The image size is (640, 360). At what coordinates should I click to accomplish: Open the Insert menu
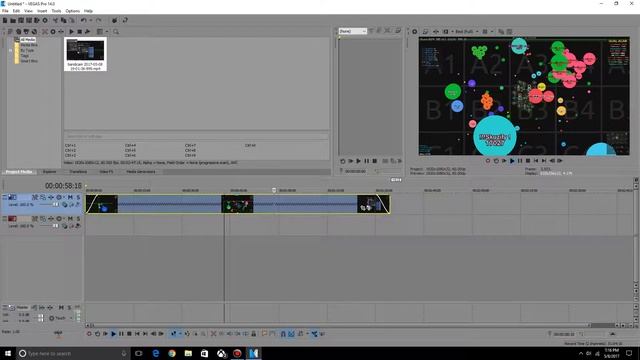pos(42,11)
